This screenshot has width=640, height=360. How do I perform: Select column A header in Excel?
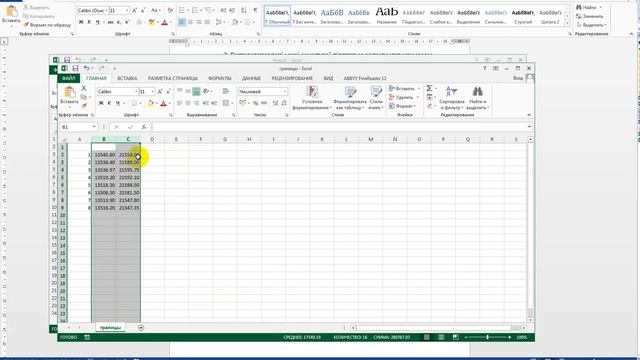[x=79, y=139]
